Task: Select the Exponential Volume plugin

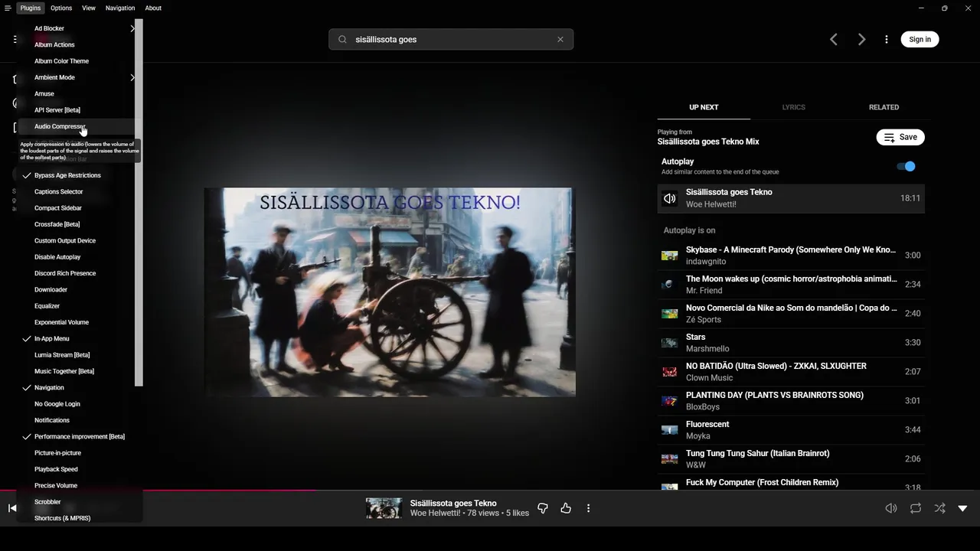Action: click(61, 322)
